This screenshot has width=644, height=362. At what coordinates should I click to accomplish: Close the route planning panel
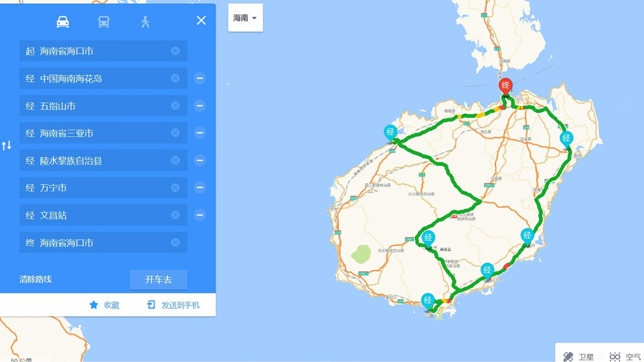[201, 20]
